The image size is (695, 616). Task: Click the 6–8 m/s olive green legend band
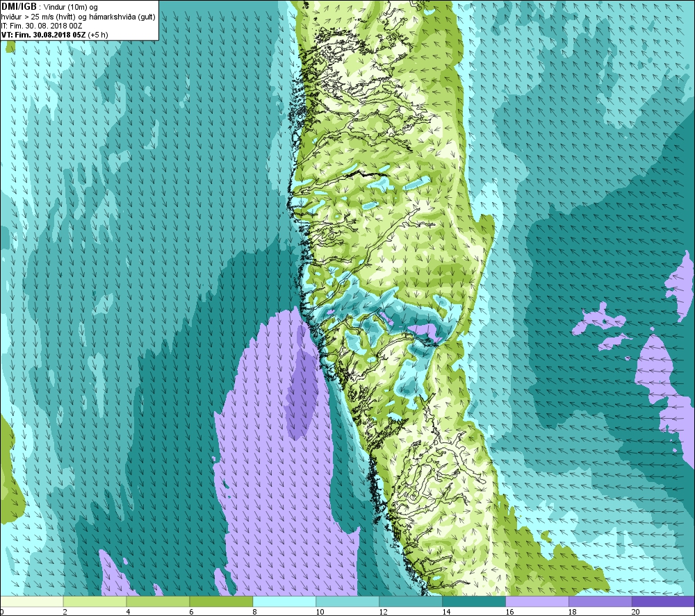click(221, 601)
